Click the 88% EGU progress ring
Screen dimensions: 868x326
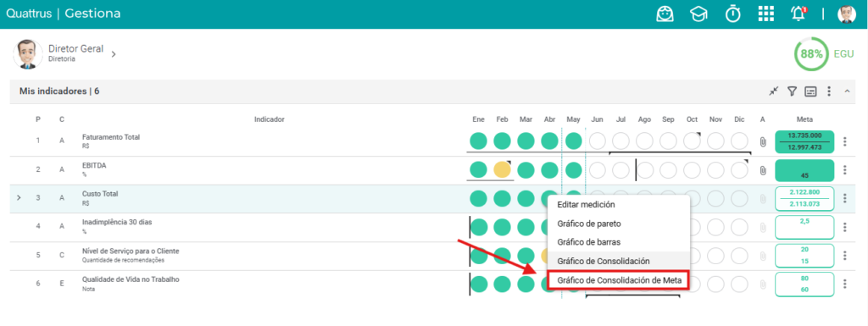coord(811,54)
